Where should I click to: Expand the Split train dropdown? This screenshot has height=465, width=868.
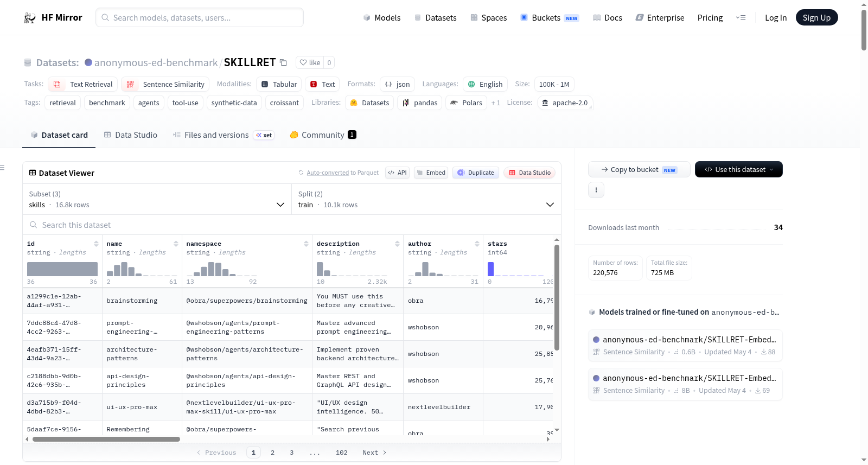pyautogui.click(x=426, y=199)
